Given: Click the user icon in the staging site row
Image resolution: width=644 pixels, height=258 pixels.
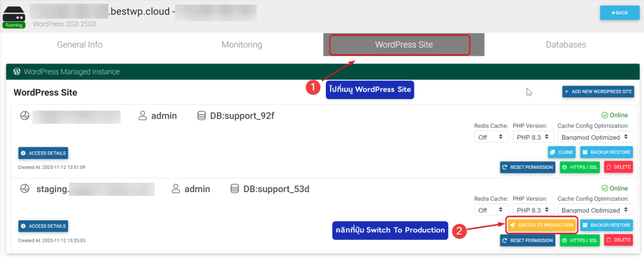Looking at the screenshot, I should [x=176, y=189].
